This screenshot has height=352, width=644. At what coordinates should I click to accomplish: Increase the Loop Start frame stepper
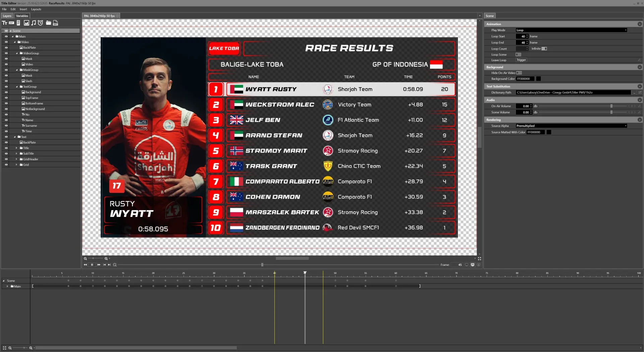[x=527, y=36]
